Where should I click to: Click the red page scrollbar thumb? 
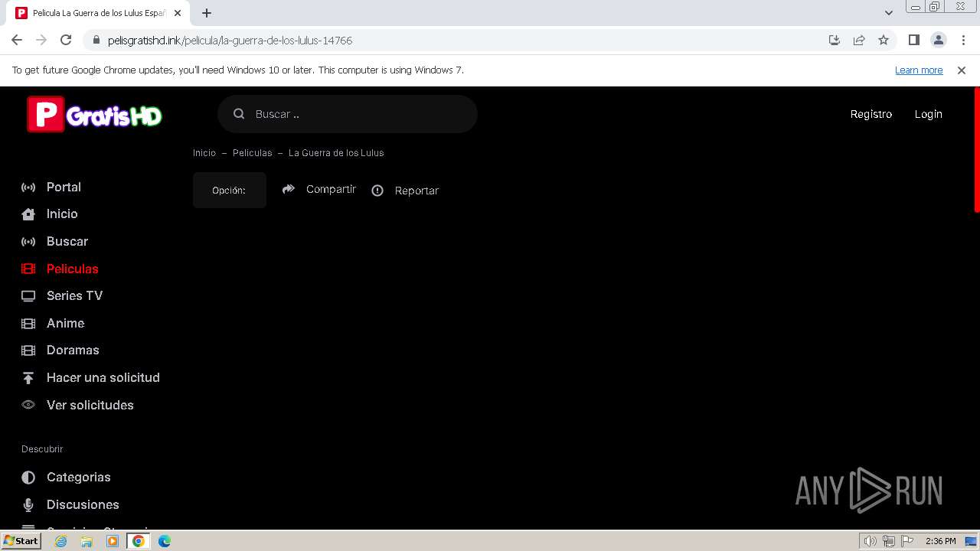pyautogui.click(x=977, y=149)
